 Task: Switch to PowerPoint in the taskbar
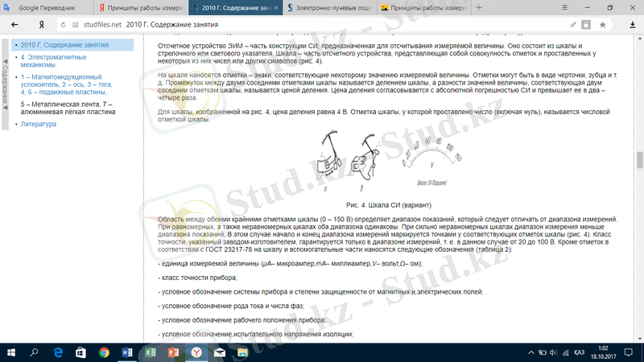click(173, 352)
